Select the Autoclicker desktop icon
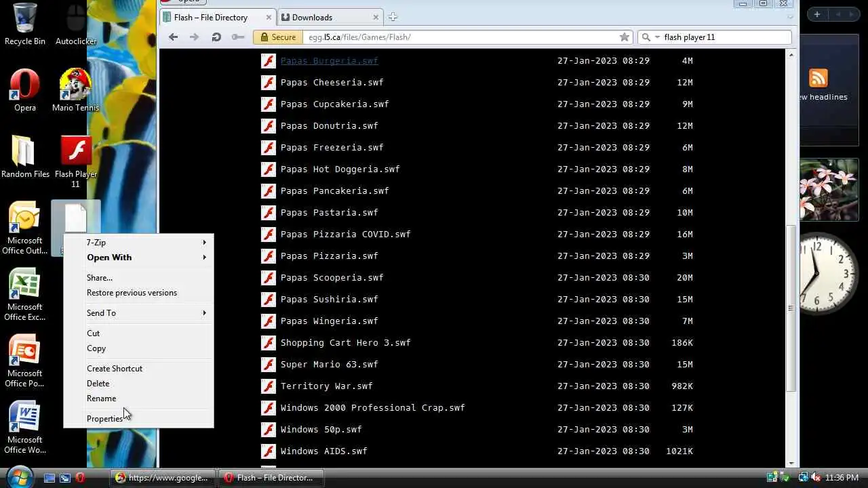Image resolution: width=868 pixels, height=488 pixels. pyautogui.click(x=76, y=24)
